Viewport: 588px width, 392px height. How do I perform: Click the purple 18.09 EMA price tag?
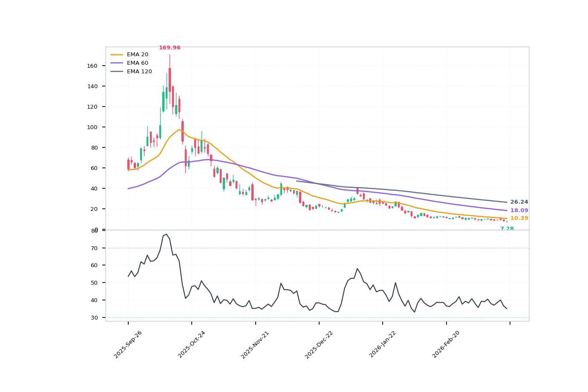tap(519, 210)
